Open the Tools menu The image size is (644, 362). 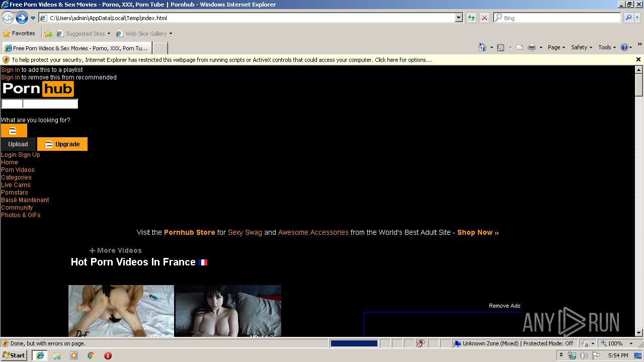tap(607, 47)
